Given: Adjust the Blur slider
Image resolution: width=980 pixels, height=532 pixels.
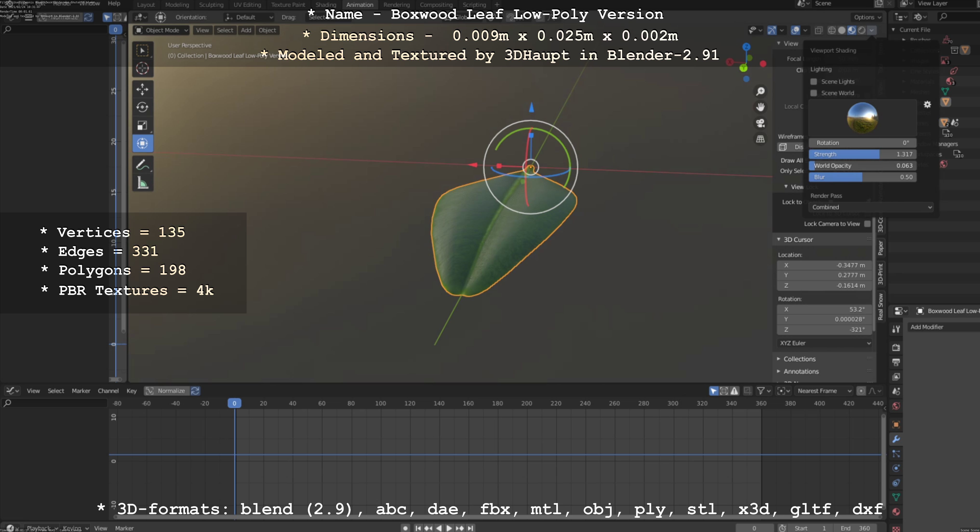Looking at the screenshot, I should [x=862, y=177].
